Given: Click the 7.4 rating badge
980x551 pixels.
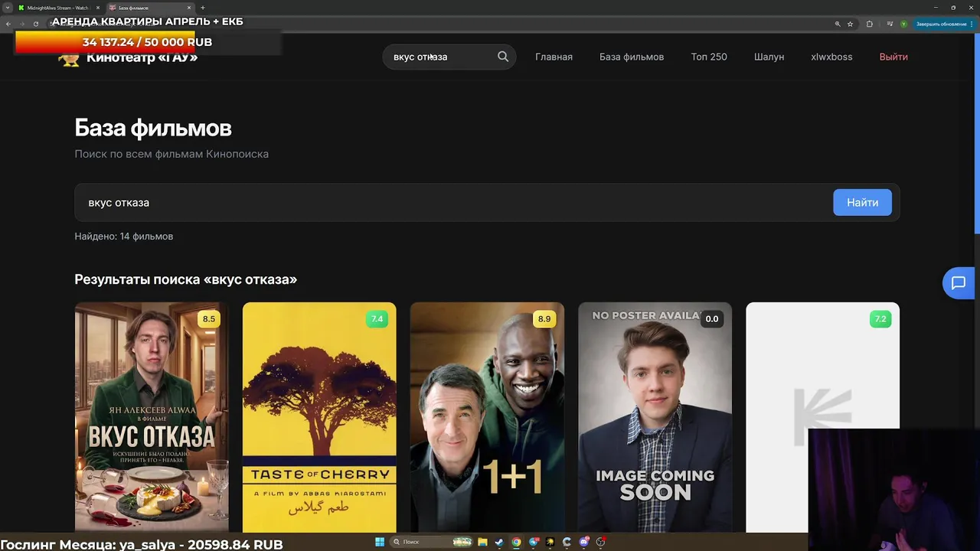Looking at the screenshot, I should pos(377,319).
